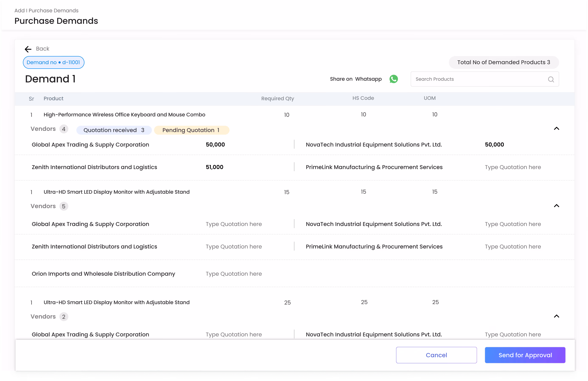This screenshot has width=588, height=381.
Task: Click the UOM column header
Action: 430,98
